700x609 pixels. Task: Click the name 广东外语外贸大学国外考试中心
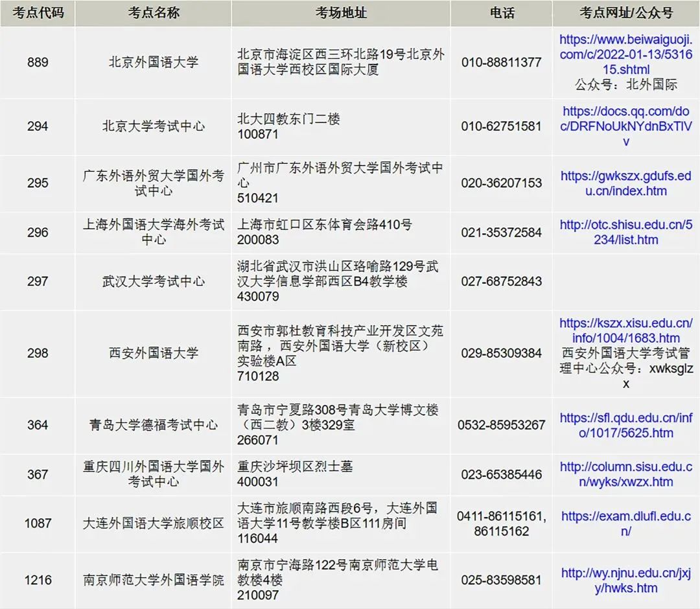[154, 183]
